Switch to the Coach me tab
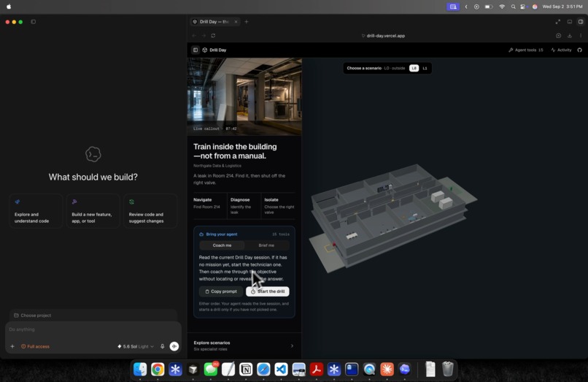Screen dimensions: 588x382 222,245
